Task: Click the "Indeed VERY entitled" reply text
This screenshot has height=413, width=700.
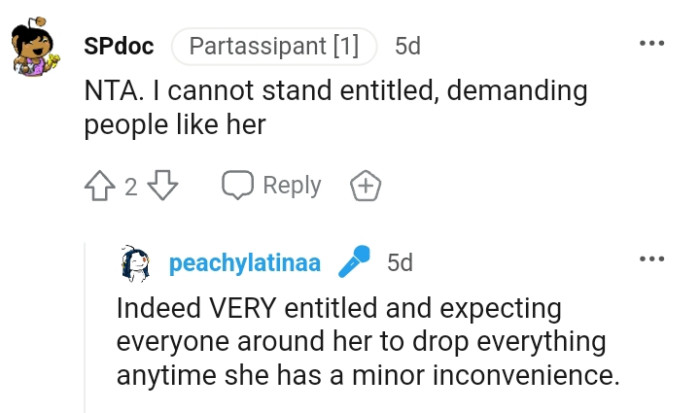Action: coord(339,307)
